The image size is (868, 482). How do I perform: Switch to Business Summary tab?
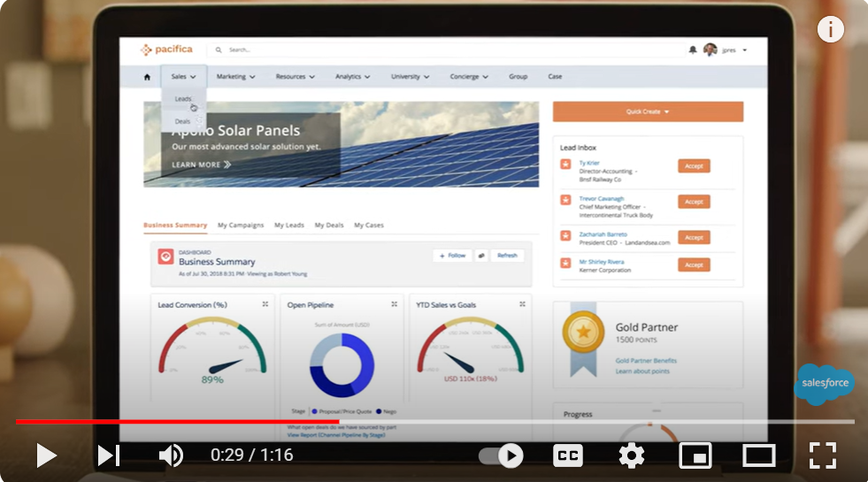click(x=175, y=226)
